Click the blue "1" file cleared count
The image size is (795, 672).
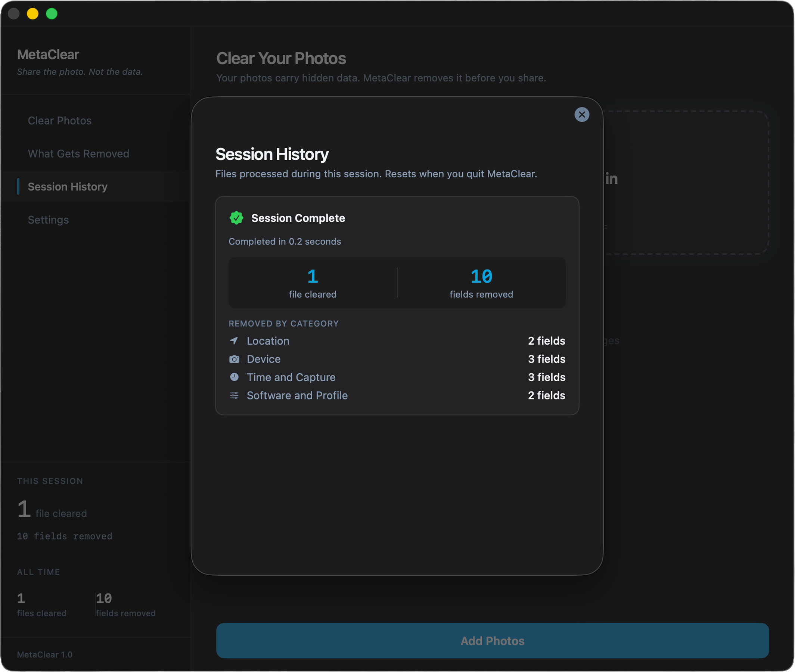point(313,277)
